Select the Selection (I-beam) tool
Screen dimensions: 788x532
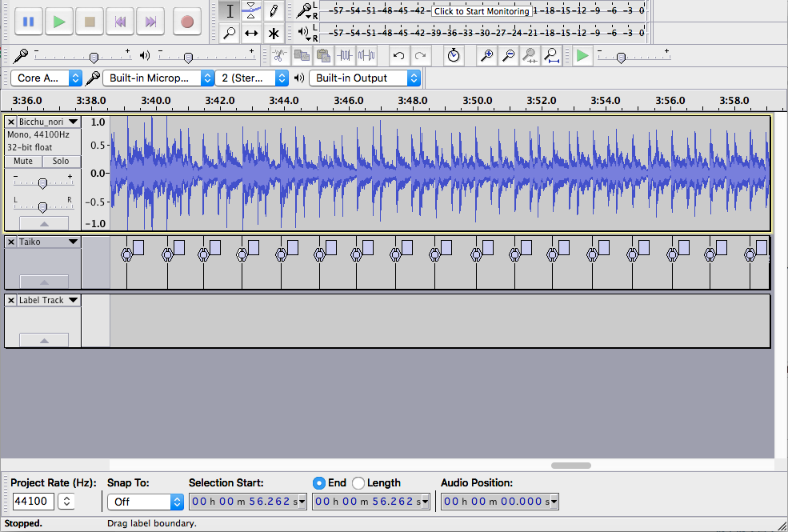230,10
